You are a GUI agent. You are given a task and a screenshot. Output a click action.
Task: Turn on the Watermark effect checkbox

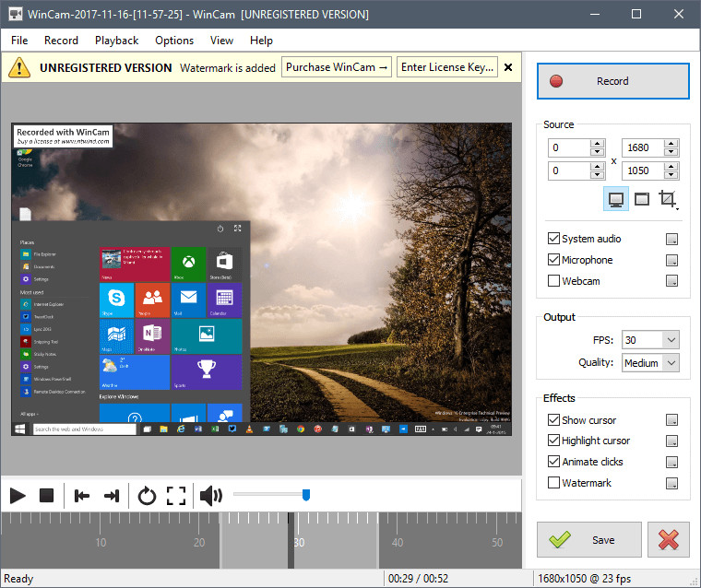[553, 483]
